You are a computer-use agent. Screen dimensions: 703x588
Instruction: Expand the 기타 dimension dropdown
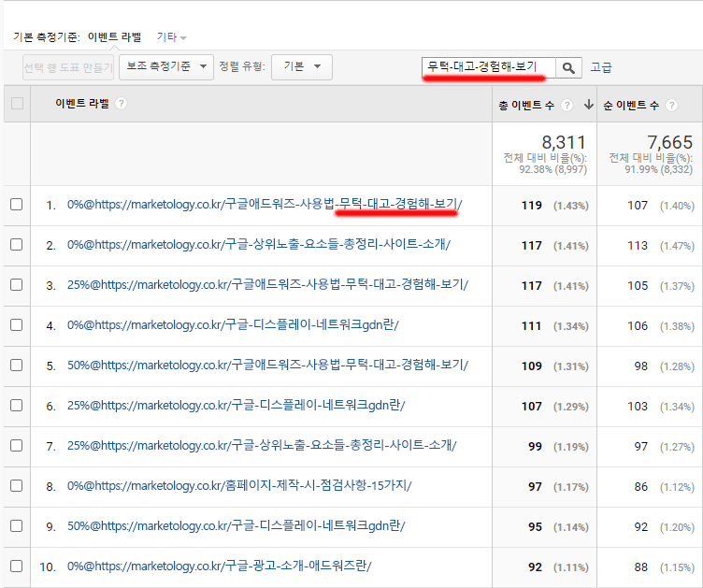(x=171, y=37)
